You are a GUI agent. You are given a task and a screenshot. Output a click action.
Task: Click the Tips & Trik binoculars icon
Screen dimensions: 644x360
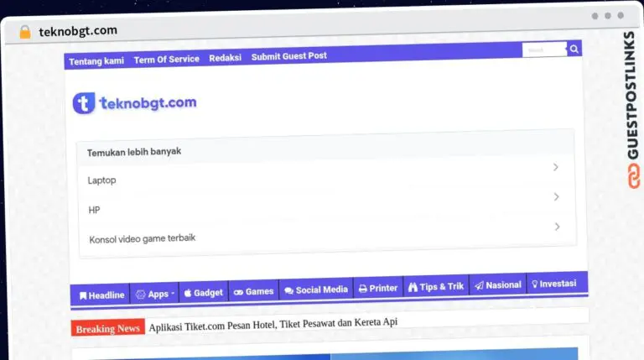coord(413,287)
